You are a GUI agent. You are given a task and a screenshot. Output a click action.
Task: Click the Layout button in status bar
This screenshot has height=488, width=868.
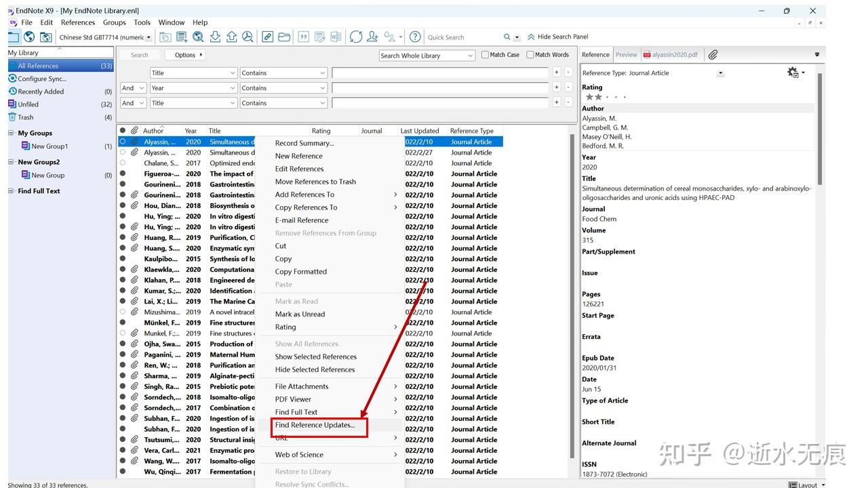point(807,485)
